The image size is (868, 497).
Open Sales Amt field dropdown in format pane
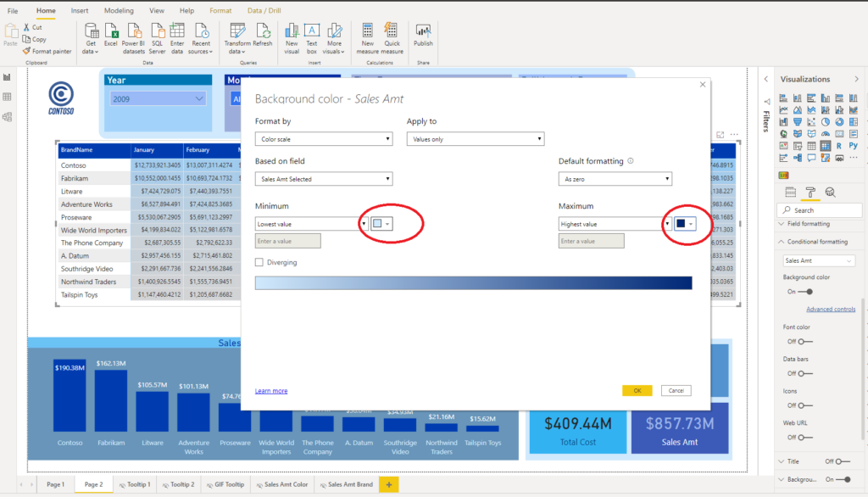[819, 260]
